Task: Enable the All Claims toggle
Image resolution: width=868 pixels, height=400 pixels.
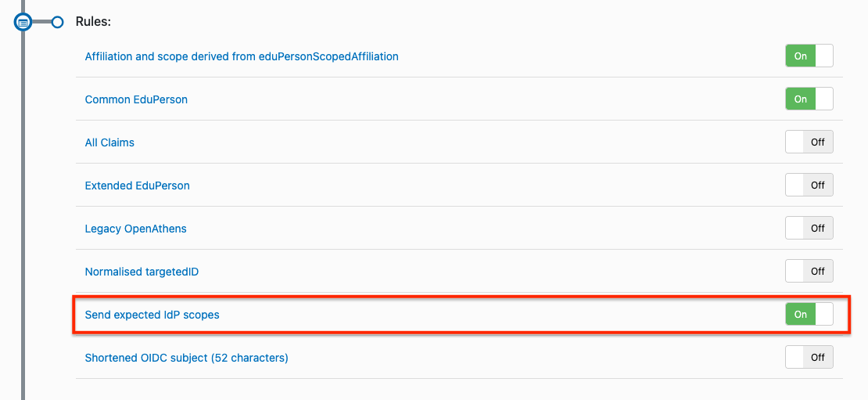Action: click(x=809, y=142)
